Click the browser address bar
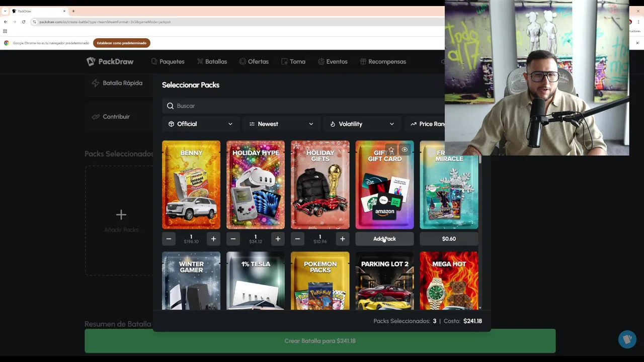The height and width of the screenshot is (362, 644). coord(236,22)
